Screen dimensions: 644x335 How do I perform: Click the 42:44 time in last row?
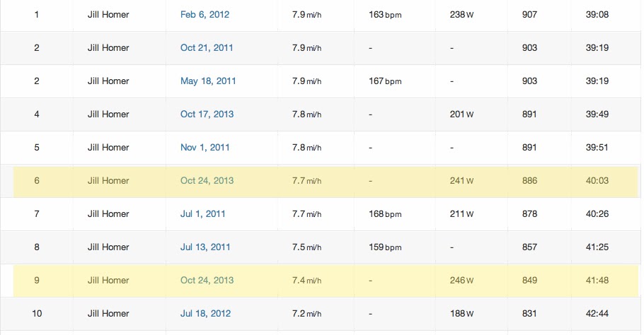point(597,314)
